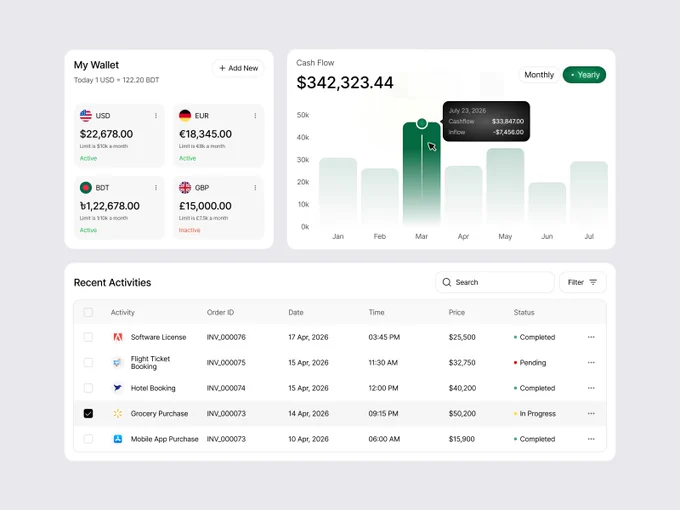Click the German flag icon on EUR card
The image size is (680, 510).
pyautogui.click(x=185, y=115)
